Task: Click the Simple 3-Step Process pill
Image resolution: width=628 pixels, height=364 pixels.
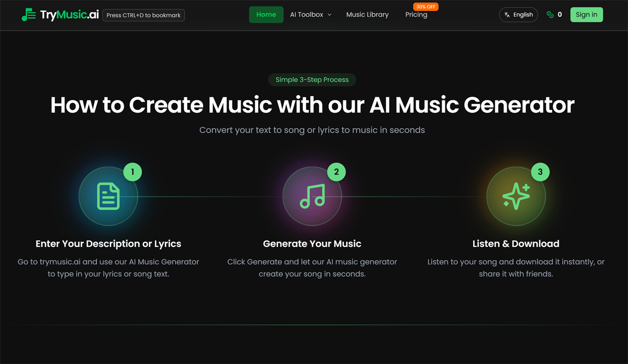Action: coord(312,79)
